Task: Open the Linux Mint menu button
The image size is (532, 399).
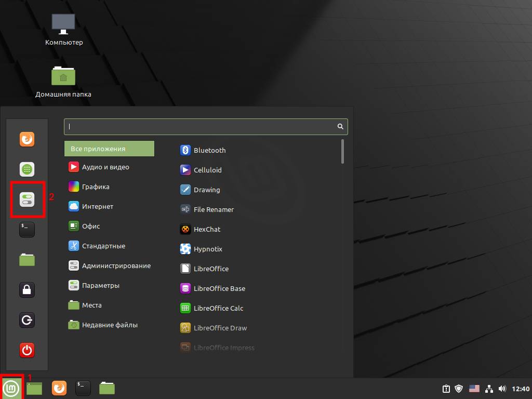Action: coord(11,388)
